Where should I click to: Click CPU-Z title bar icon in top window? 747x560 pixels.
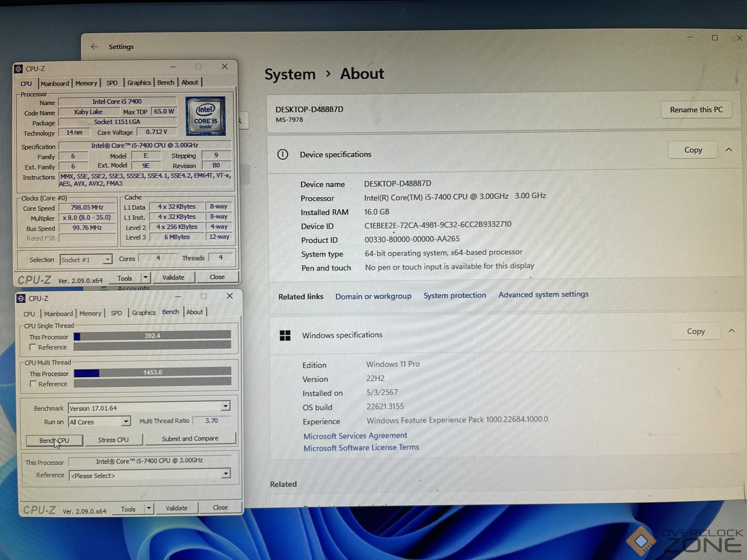pos(19,69)
